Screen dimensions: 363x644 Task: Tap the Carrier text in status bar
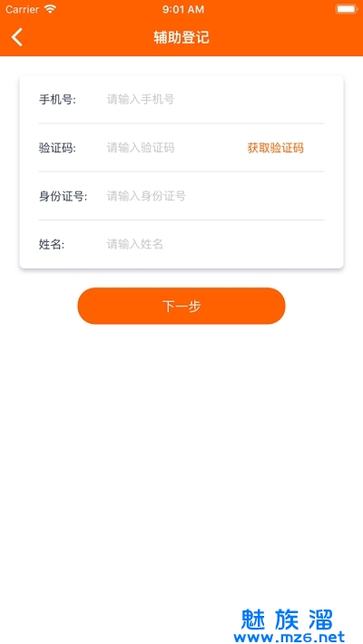(x=22, y=9)
